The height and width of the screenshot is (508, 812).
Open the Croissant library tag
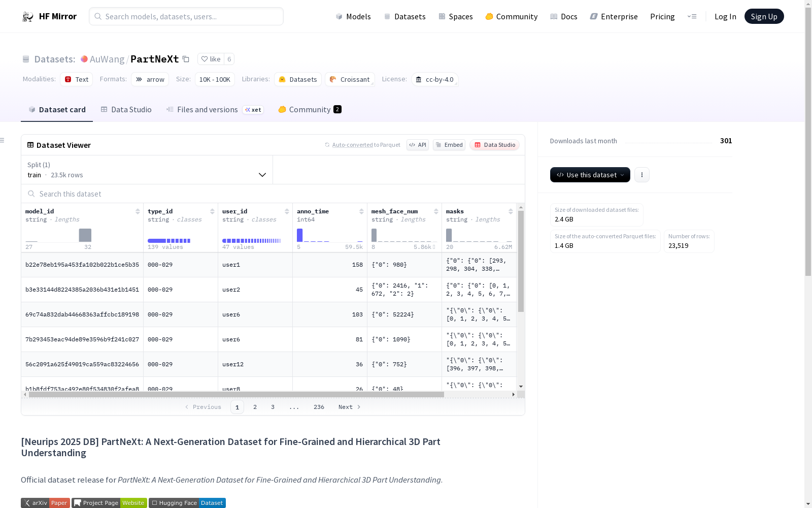(x=350, y=79)
